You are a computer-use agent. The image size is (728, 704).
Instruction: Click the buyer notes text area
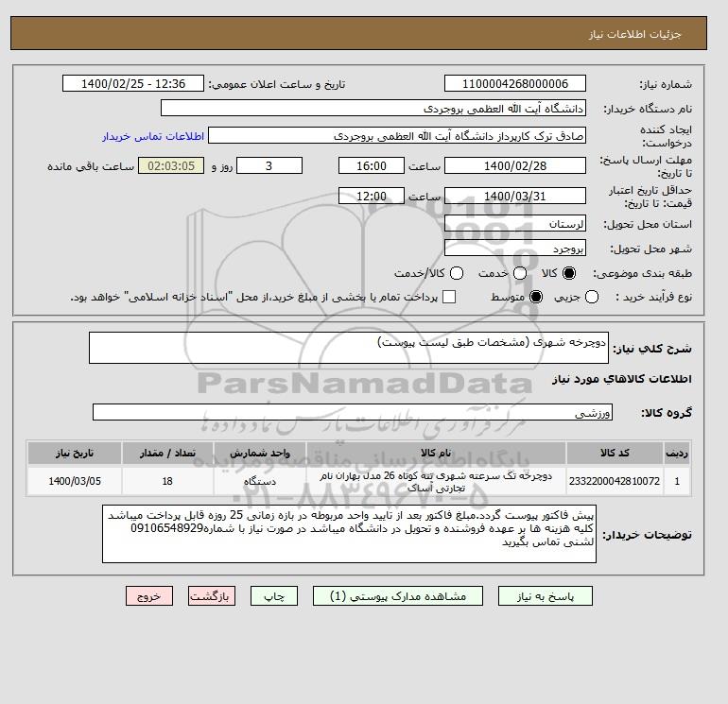[x=349, y=534]
